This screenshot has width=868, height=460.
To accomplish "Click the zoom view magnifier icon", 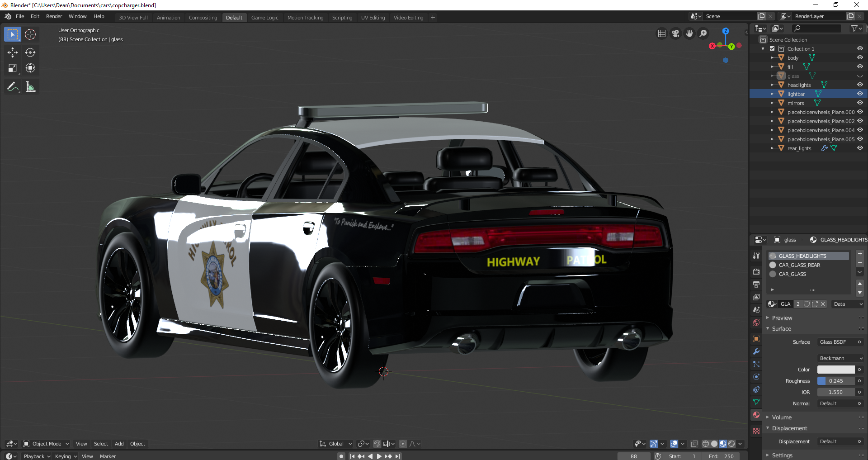I will tap(703, 33).
